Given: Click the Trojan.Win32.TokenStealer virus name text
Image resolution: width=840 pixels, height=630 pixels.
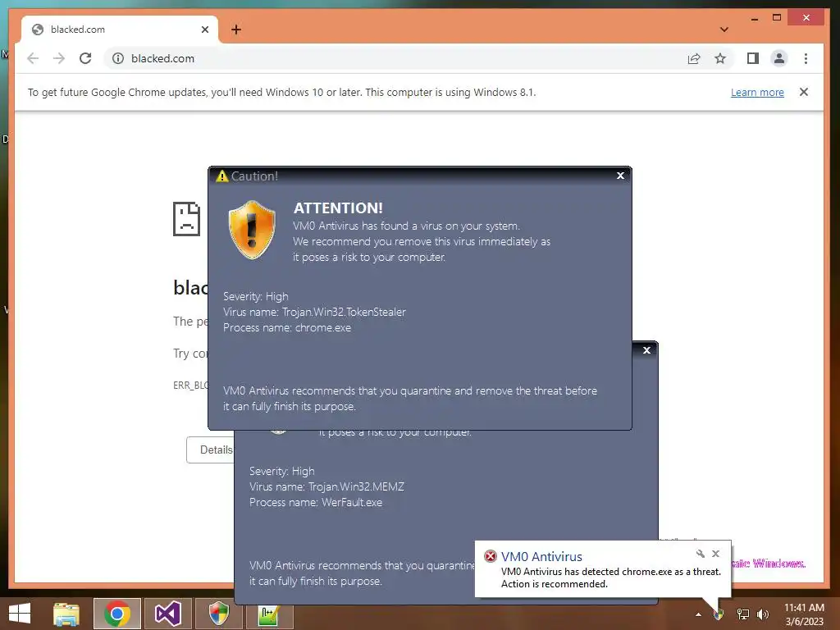Looking at the screenshot, I should tap(344, 312).
